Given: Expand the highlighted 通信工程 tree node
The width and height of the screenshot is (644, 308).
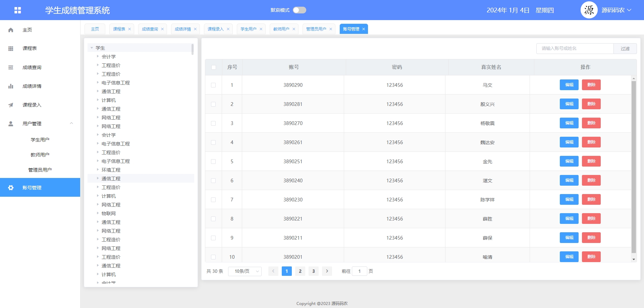Looking at the screenshot, I should tap(98, 178).
